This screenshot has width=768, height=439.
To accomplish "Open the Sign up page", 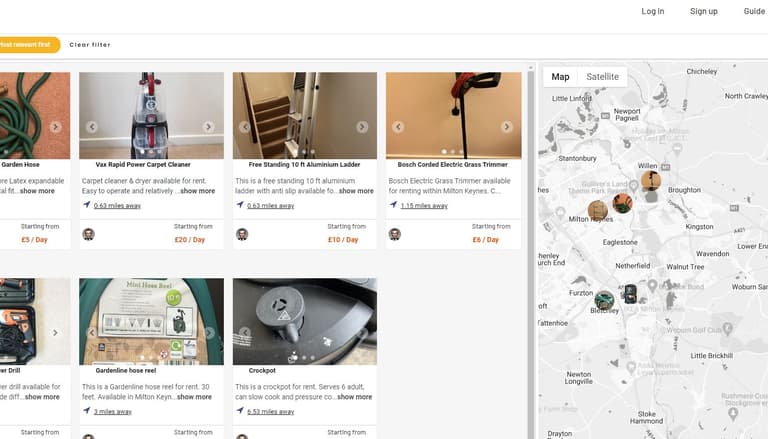I will click(703, 11).
